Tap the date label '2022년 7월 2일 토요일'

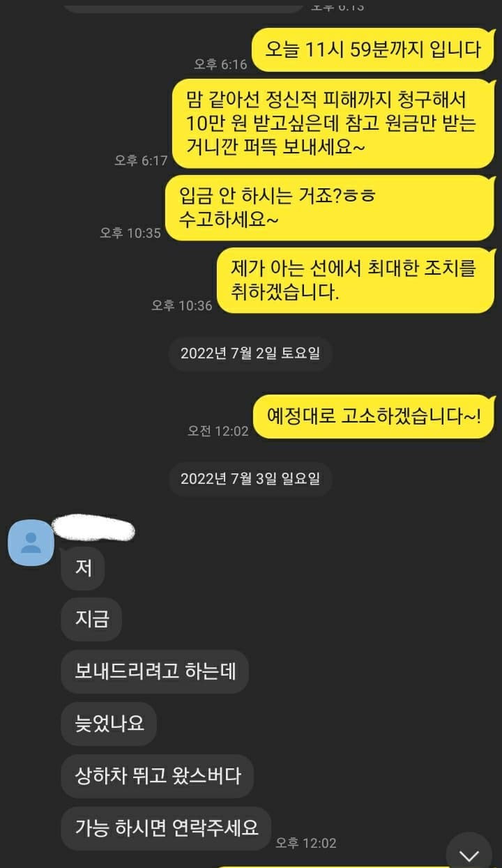pyautogui.click(x=250, y=353)
